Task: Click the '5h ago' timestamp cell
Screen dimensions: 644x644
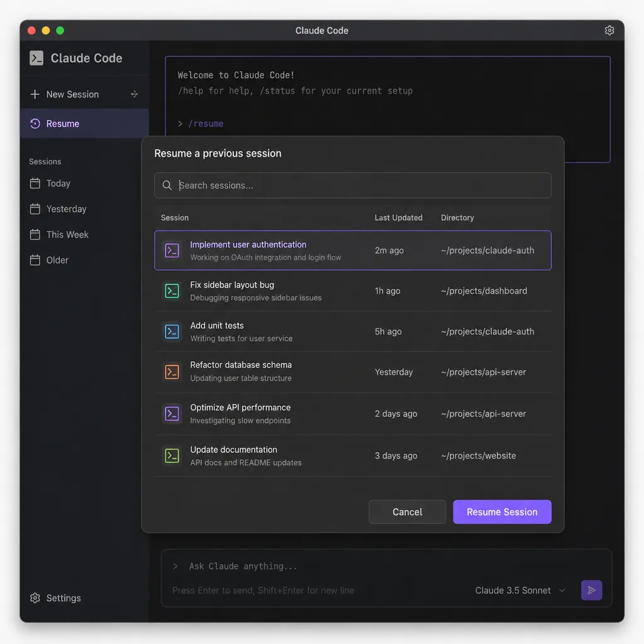Action: coord(387,331)
